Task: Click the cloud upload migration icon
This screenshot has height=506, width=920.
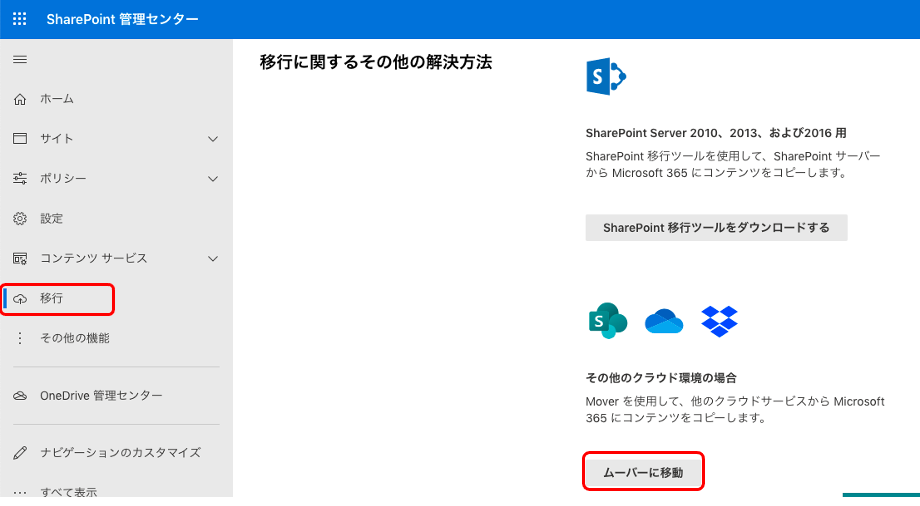Action: 20,298
